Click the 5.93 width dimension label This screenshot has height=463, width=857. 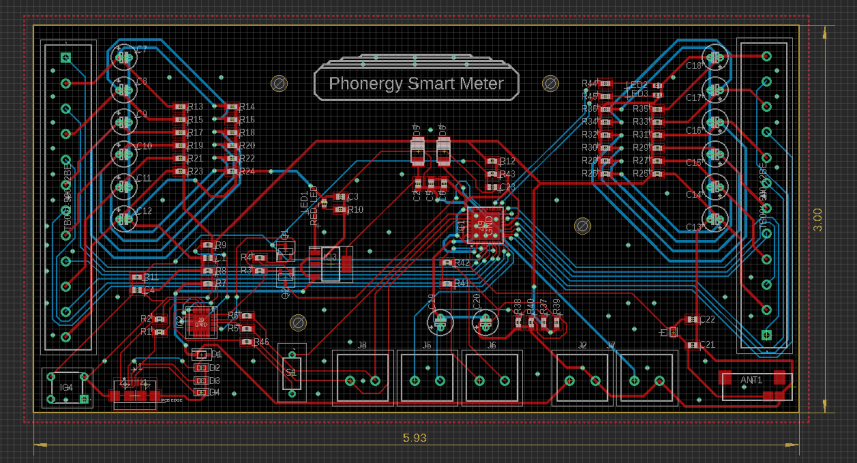point(414,438)
